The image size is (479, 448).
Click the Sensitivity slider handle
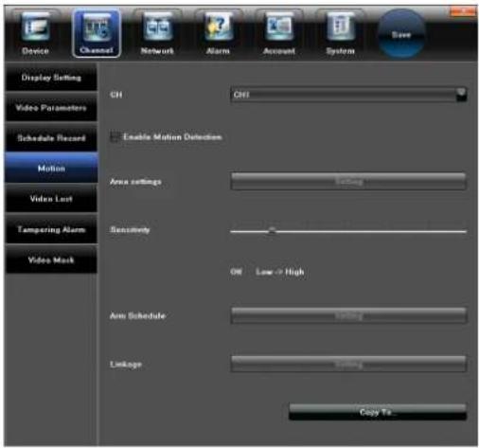click(272, 230)
